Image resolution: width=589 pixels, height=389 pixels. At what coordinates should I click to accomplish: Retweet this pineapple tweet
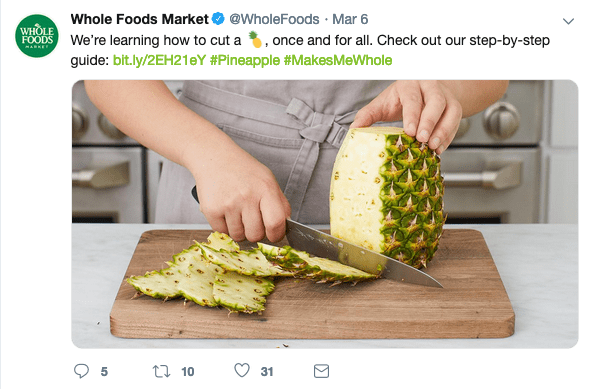click(161, 371)
